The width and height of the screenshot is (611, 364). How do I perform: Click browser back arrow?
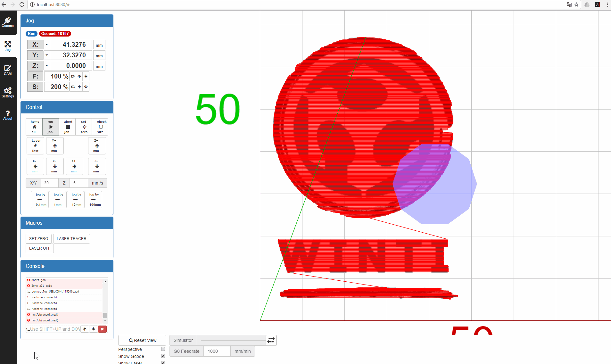[x=4, y=4]
